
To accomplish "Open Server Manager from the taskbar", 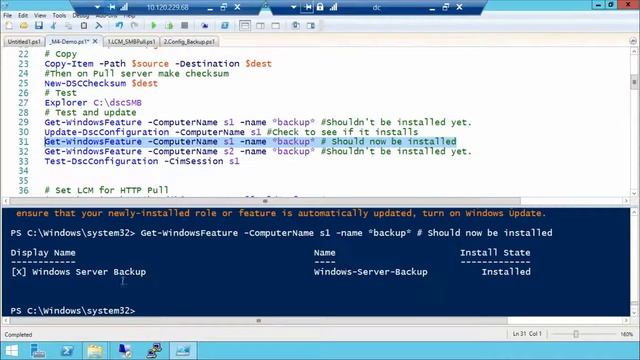I will point(38,351).
